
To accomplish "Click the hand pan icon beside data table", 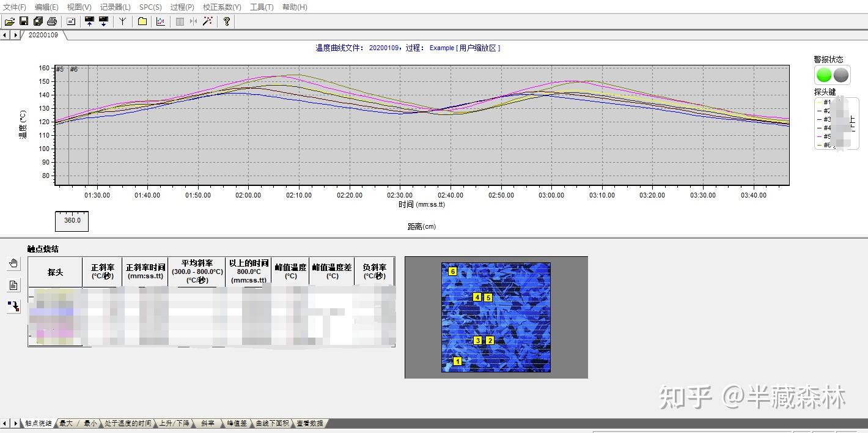I will click(13, 264).
